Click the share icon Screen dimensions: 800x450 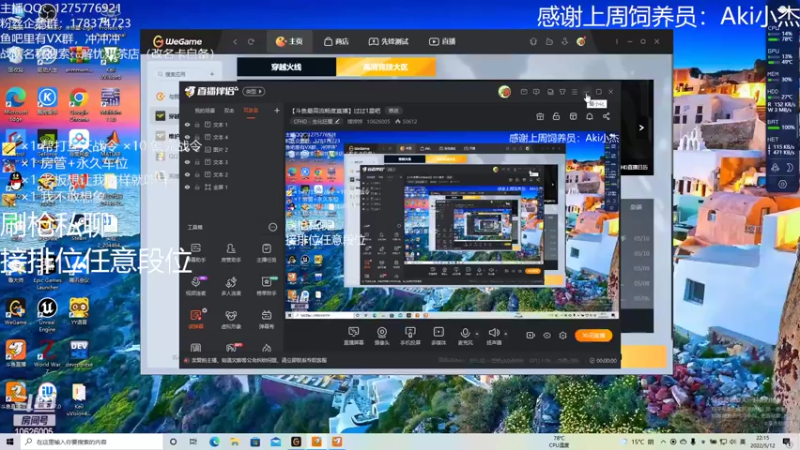point(606,116)
